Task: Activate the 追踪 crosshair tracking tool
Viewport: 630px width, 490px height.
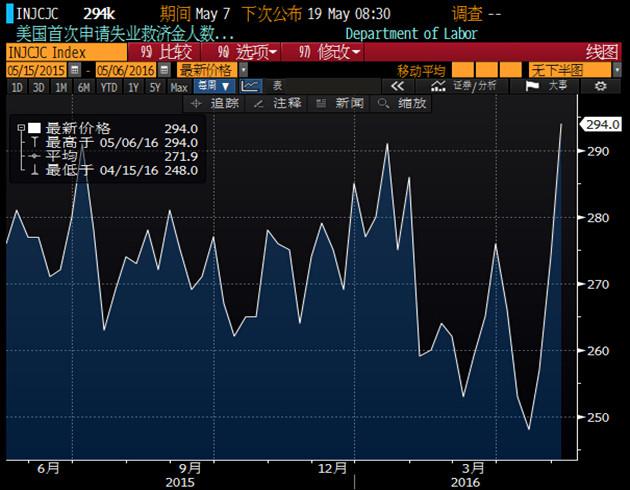Action: pos(217,103)
